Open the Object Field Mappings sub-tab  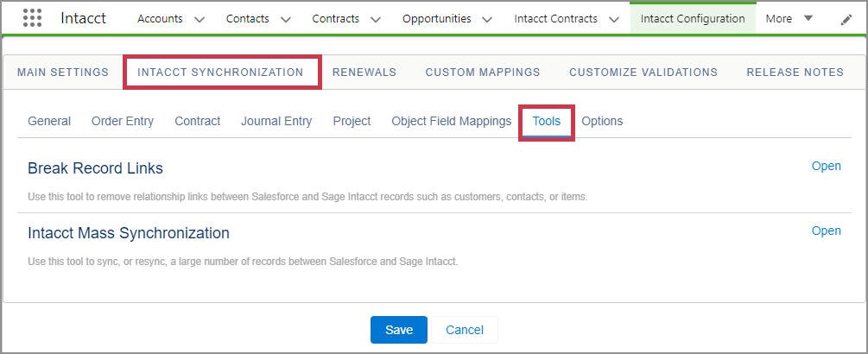click(451, 121)
